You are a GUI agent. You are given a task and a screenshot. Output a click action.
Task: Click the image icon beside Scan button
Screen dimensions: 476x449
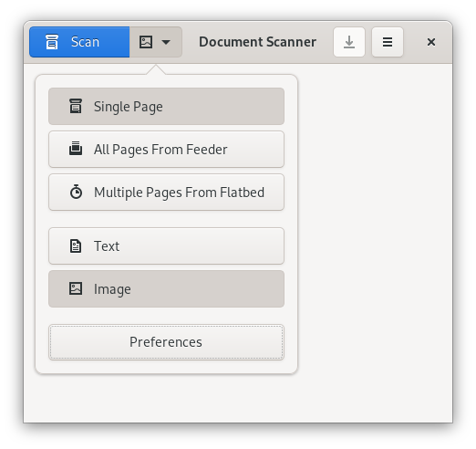tap(146, 42)
